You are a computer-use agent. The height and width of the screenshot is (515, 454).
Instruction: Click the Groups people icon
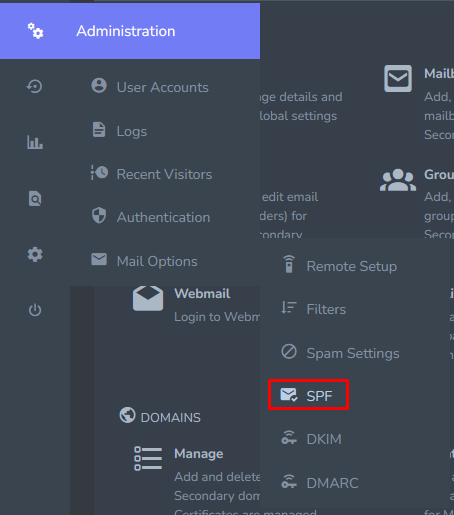click(x=398, y=180)
